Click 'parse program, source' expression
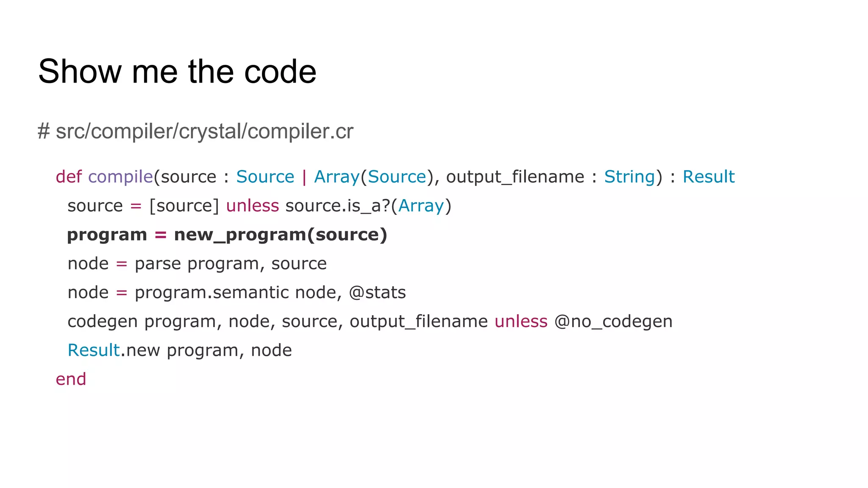The width and height of the screenshot is (868, 488). click(231, 263)
